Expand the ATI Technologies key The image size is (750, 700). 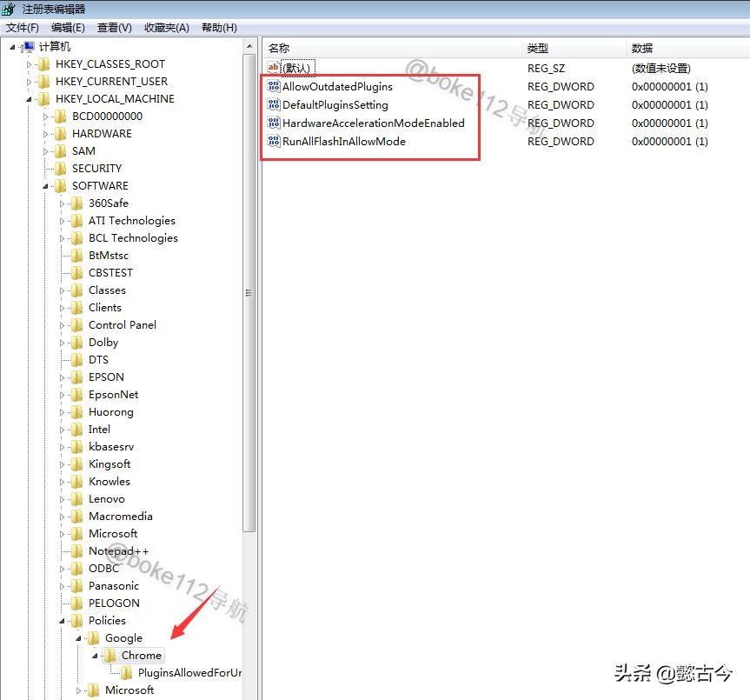click(x=63, y=221)
